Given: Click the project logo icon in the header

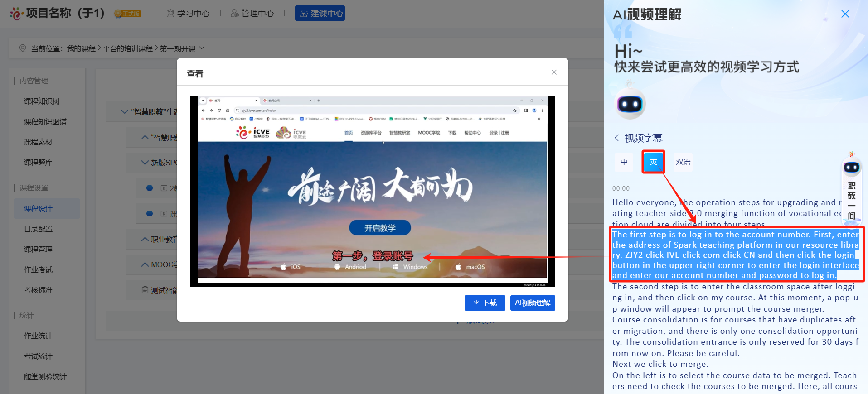Looking at the screenshot, I should 16,14.
